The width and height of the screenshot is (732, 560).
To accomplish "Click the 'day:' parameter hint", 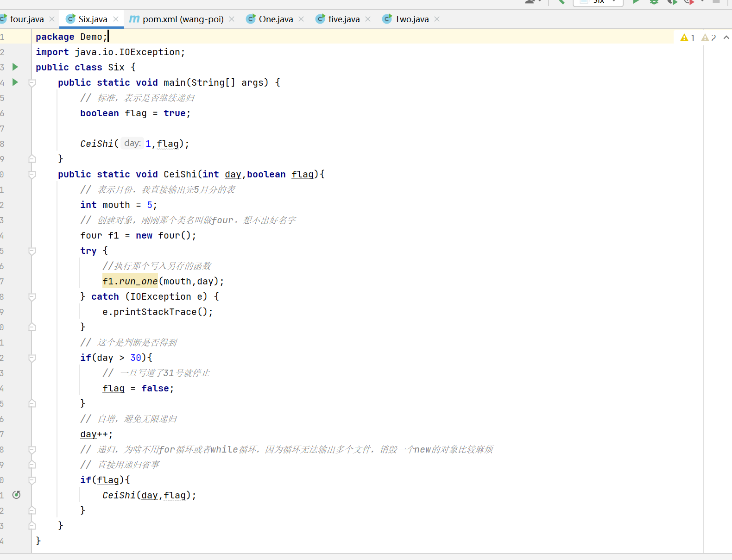I will click(132, 144).
